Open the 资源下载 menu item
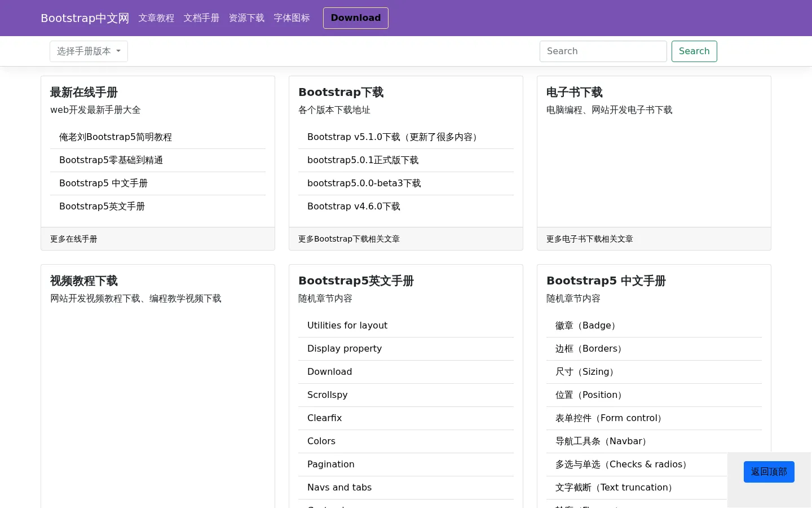Screen dimensions: 812x508 point(246,18)
